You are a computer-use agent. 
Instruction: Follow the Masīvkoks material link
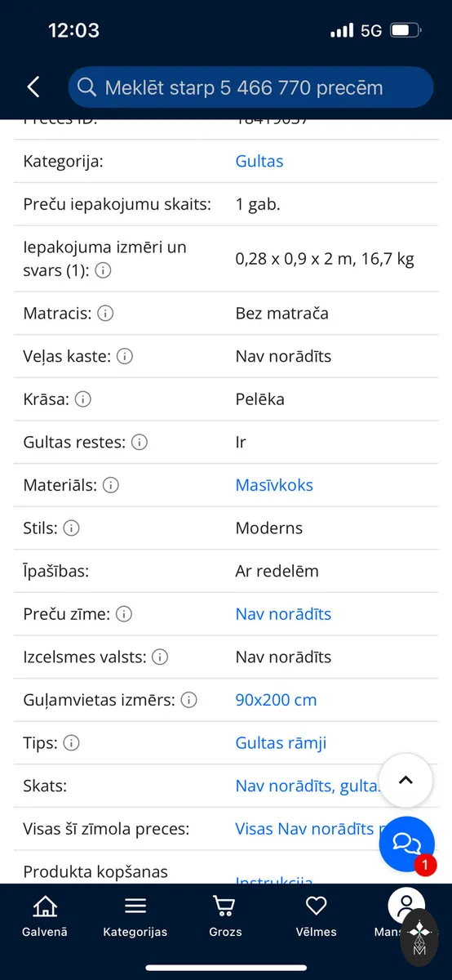tap(274, 485)
